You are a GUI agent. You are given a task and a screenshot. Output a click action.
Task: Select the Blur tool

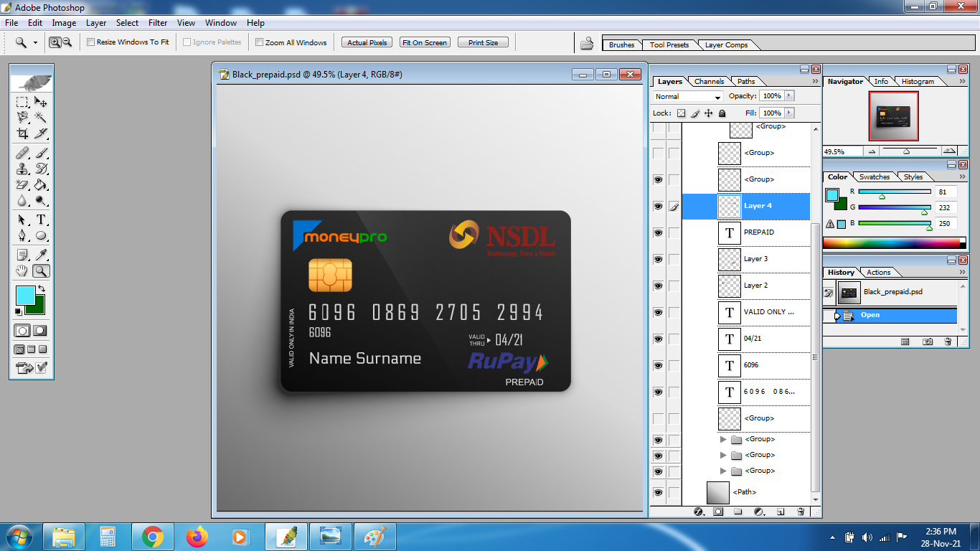[x=22, y=201]
